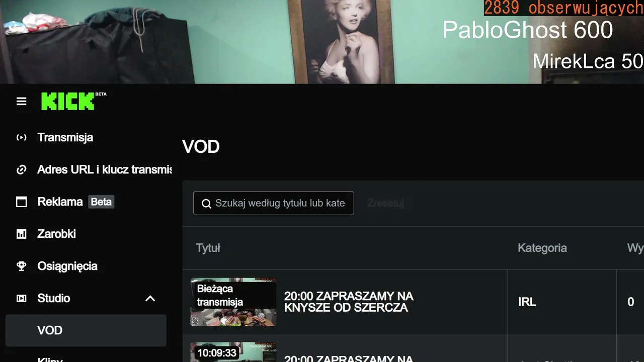Click the Zarobki chart icon
Screen dimensions: 644x362
(21, 234)
